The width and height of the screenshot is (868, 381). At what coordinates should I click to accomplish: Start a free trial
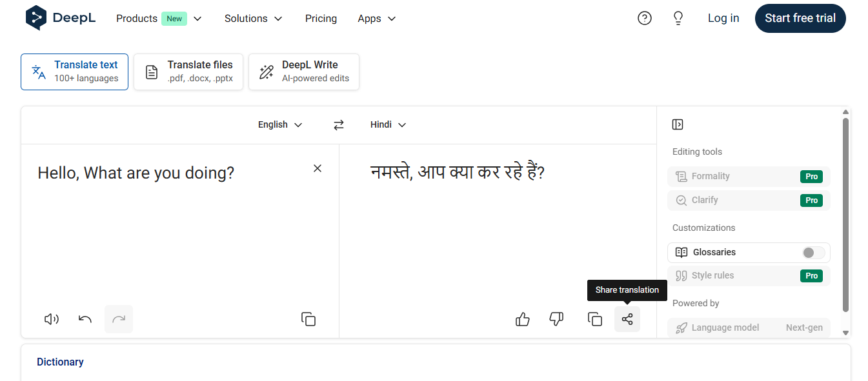pyautogui.click(x=800, y=18)
